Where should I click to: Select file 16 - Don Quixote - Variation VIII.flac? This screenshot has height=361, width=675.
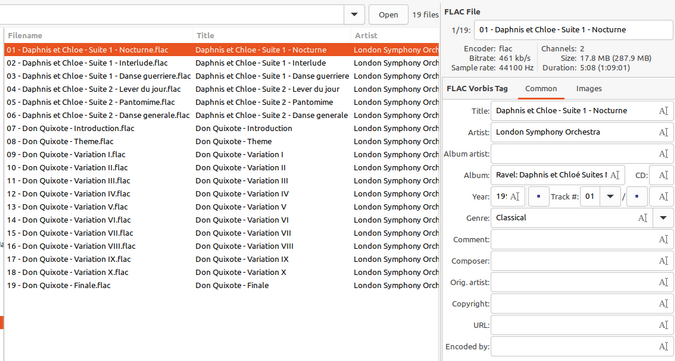(x=221, y=246)
